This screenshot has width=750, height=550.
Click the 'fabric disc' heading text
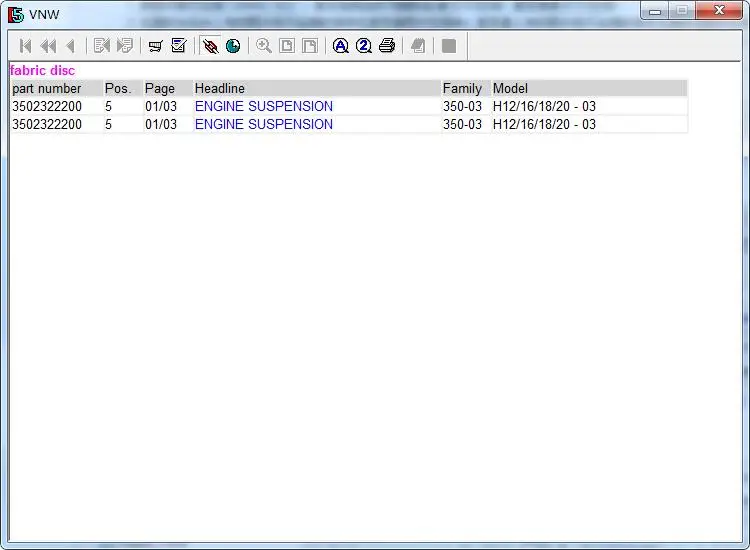point(42,70)
